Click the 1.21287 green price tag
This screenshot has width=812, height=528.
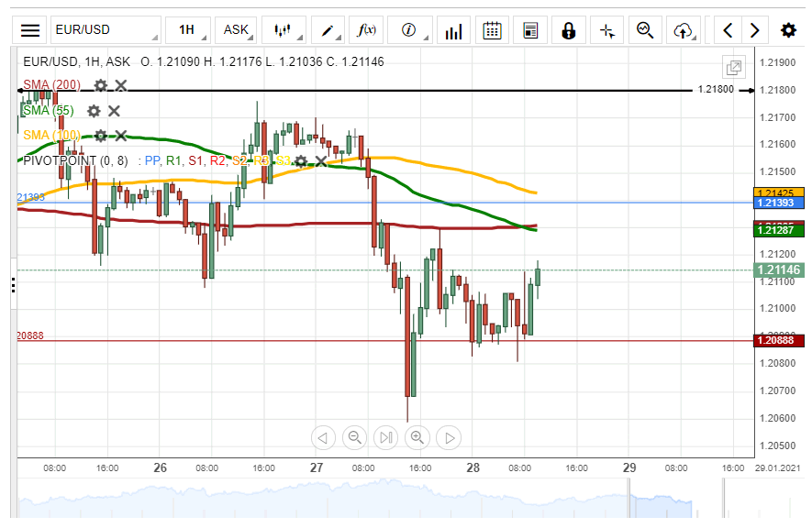coord(779,230)
